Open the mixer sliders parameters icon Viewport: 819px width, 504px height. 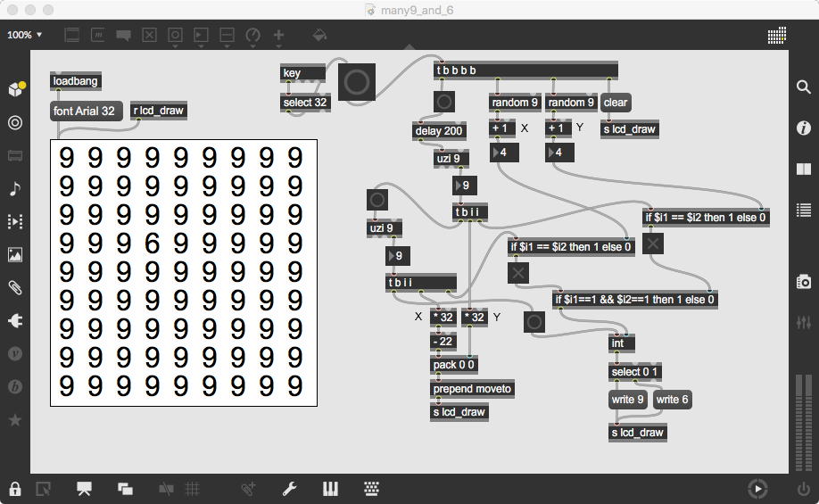coord(803,322)
